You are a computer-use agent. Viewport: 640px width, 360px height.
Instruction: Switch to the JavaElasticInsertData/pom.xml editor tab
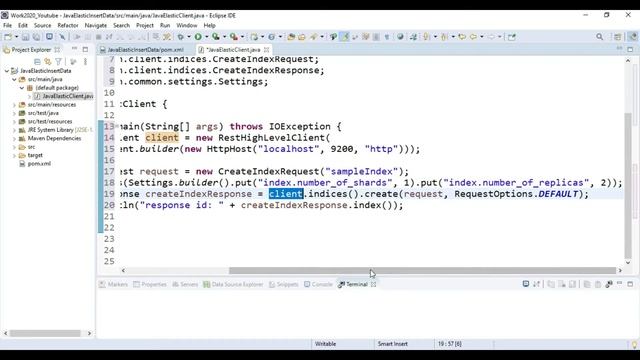(x=142, y=50)
